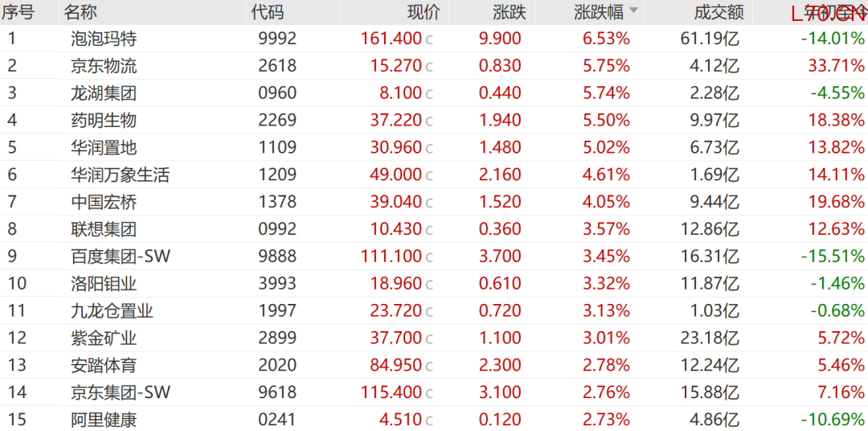Click the 涨跌 column header
Image resolution: width=868 pixels, height=431 pixels.
(508, 12)
